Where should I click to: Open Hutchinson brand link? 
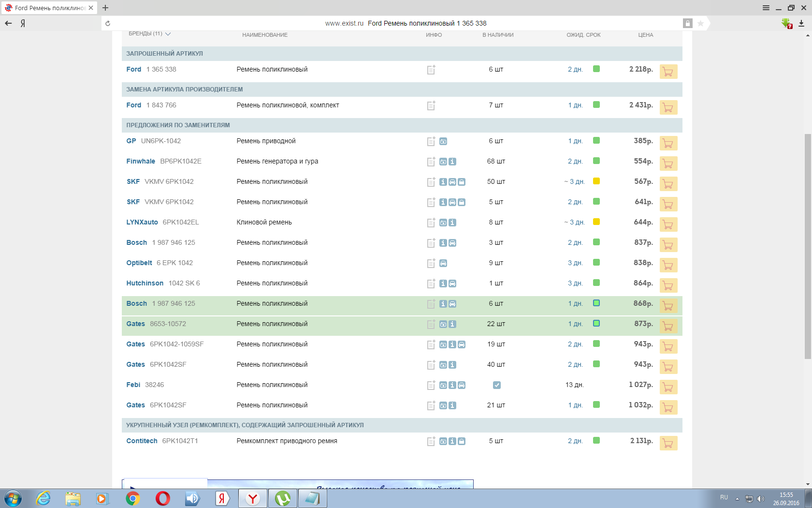[x=145, y=283]
